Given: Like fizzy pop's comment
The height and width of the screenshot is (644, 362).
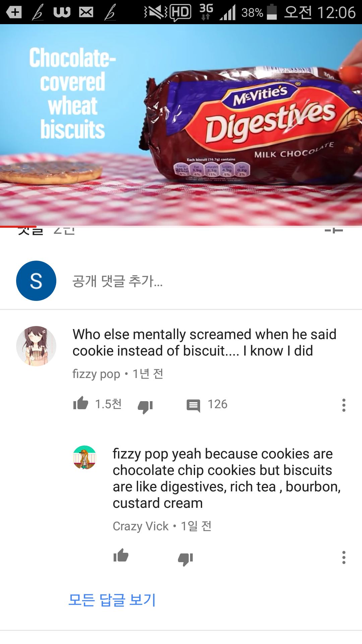Looking at the screenshot, I should tap(81, 404).
